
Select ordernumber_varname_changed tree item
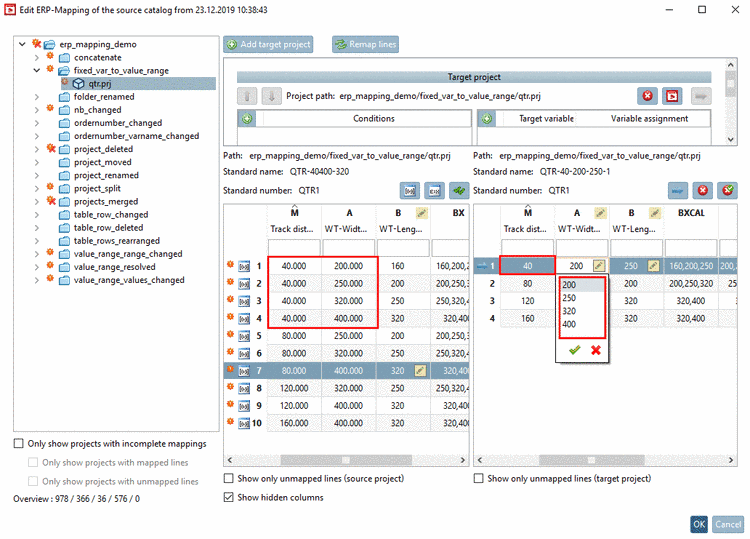[x=136, y=136]
